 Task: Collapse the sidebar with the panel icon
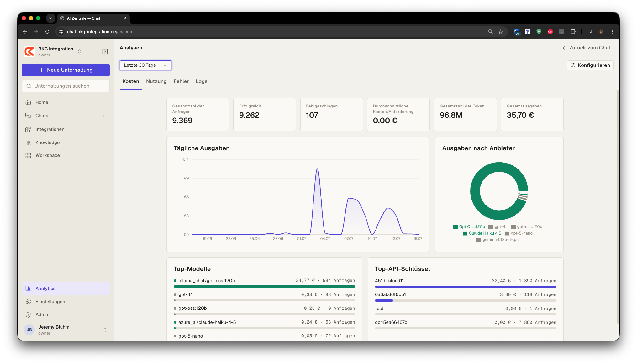click(x=105, y=52)
